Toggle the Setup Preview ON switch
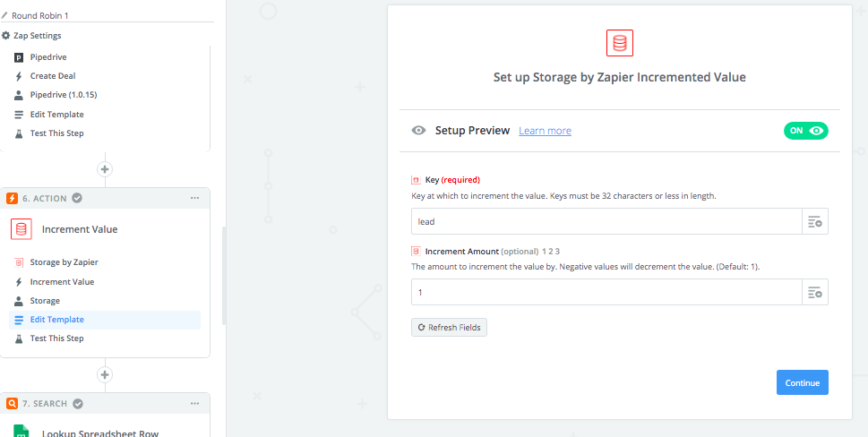Image resolution: width=868 pixels, height=437 pixels. click(x=805, y=131)
